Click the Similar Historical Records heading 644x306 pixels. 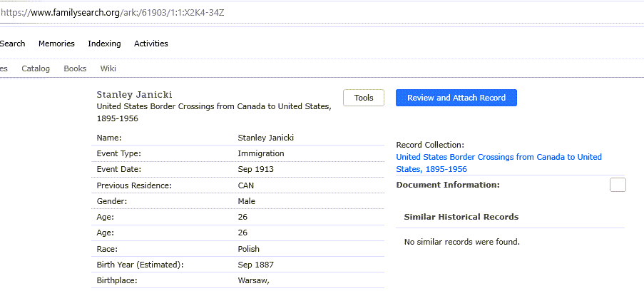click(461, 217)
